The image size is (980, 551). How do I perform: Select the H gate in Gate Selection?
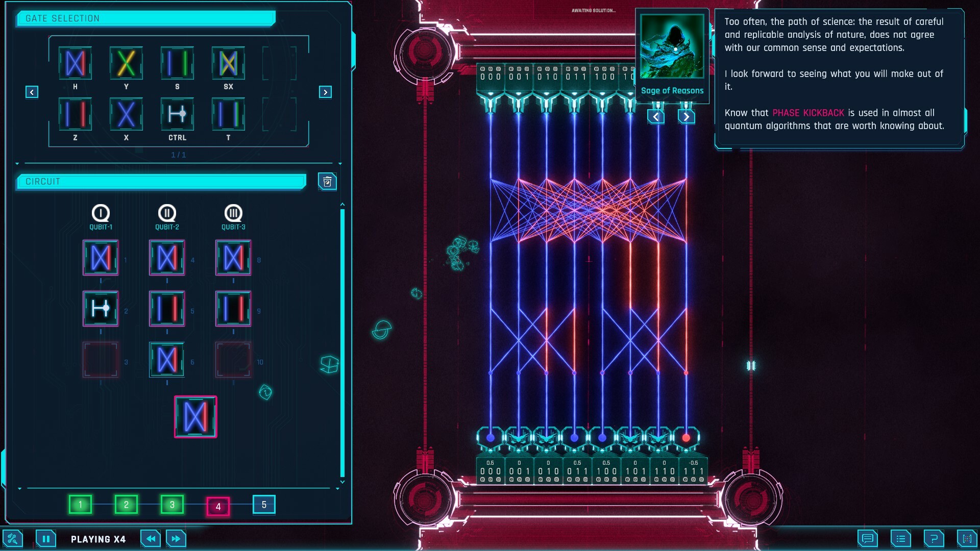(x=75, y=63)
